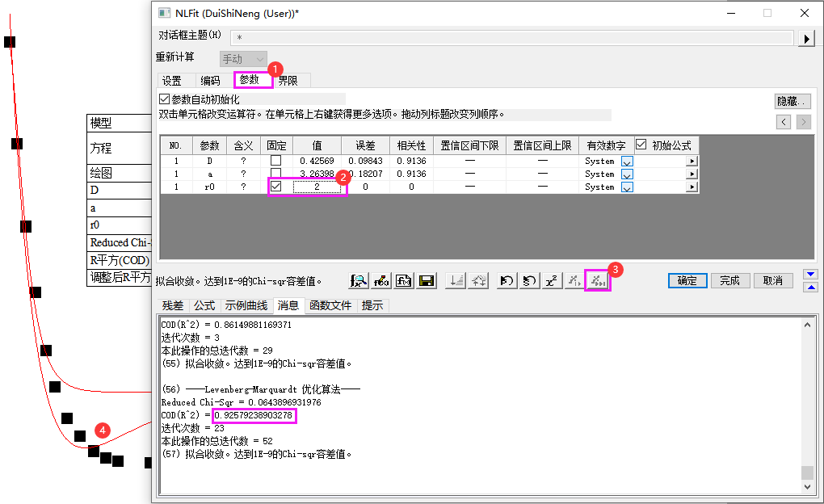Viewport: 824px width, 504px height.
Task: Toggle 有效数字 System checkbox for row a
Action: click(x=627, y=174)
